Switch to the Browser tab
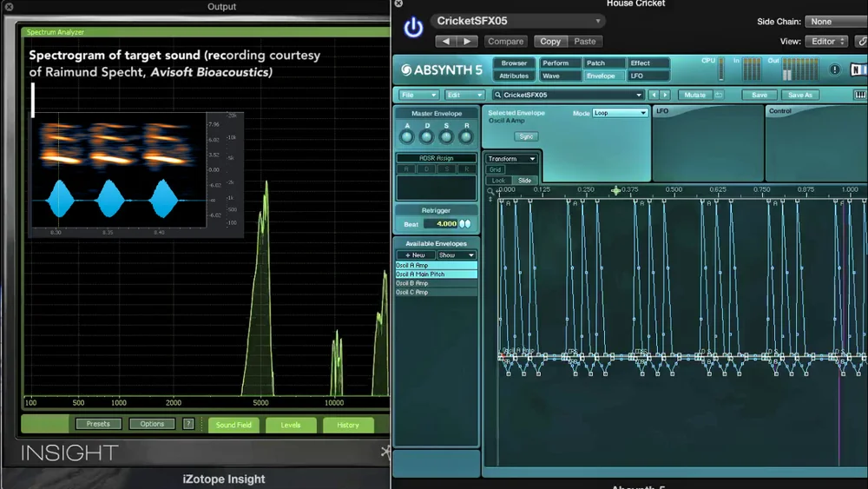Viewport: 868px width, 489px height. 514,63
